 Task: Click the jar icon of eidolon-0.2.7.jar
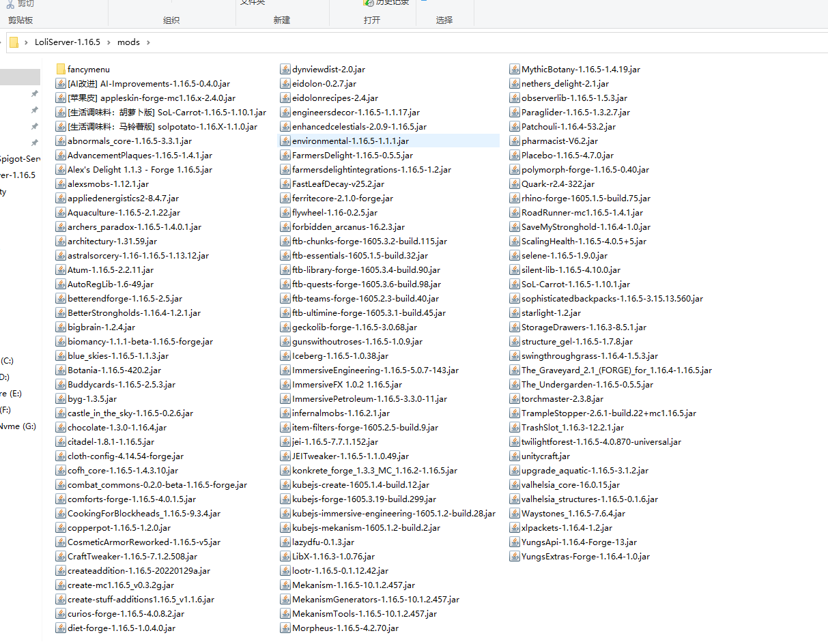pyautogui.click(x=286, y=83)
